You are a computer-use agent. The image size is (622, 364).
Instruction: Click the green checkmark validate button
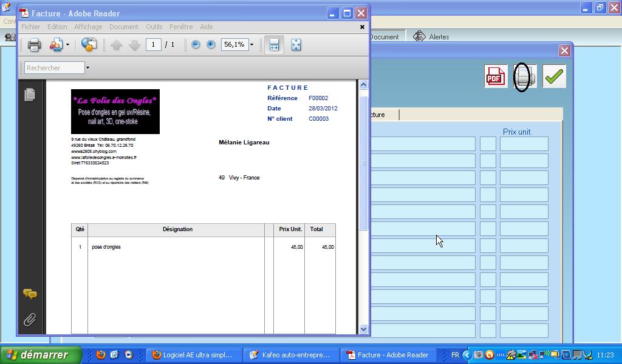click(x=554, y=76)
